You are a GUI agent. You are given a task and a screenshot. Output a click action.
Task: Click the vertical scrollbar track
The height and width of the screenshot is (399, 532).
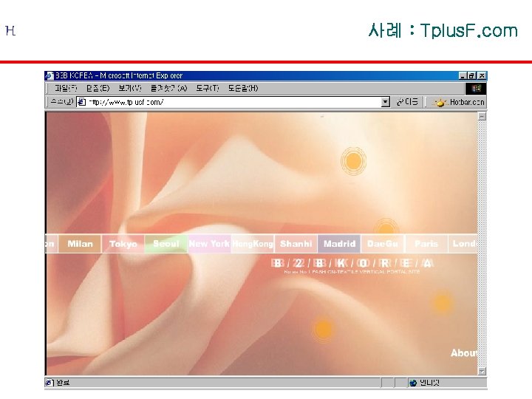[x=482, y=244]
